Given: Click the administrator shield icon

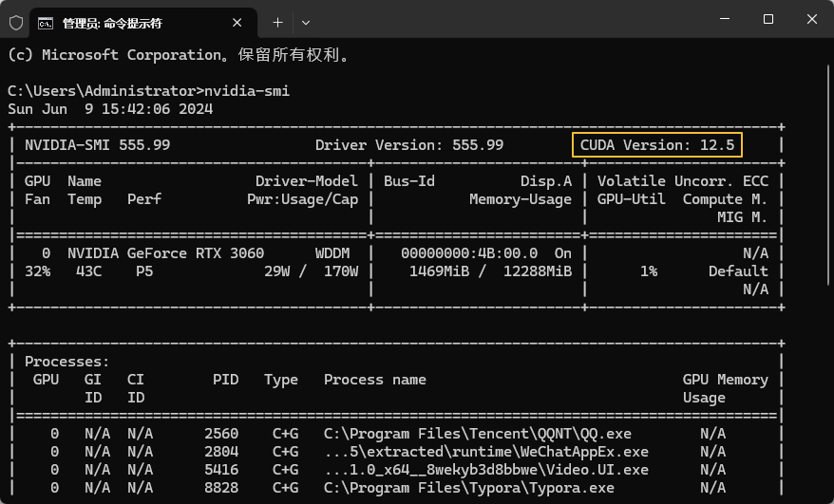Looking at the screenshot, I should [15, 22].
